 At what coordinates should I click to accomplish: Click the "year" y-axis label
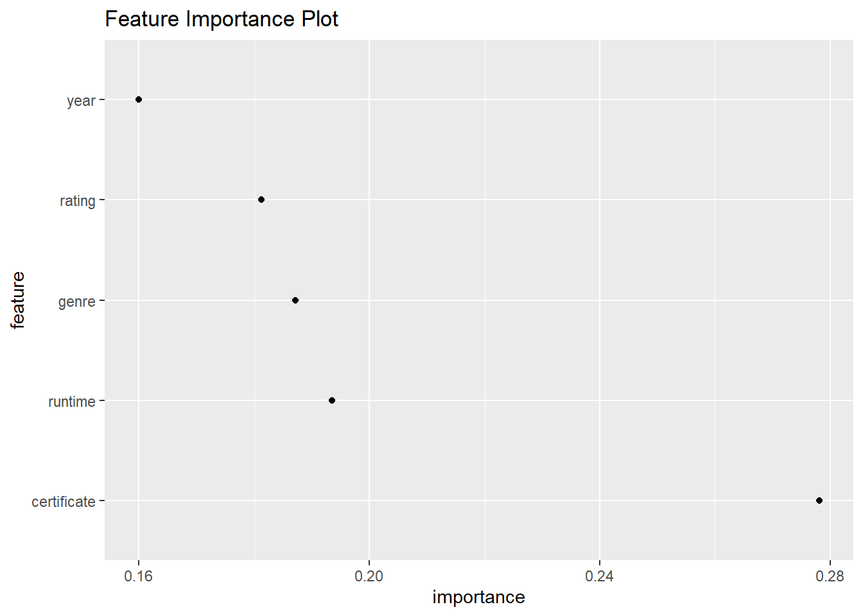click(x=81, y=101)
